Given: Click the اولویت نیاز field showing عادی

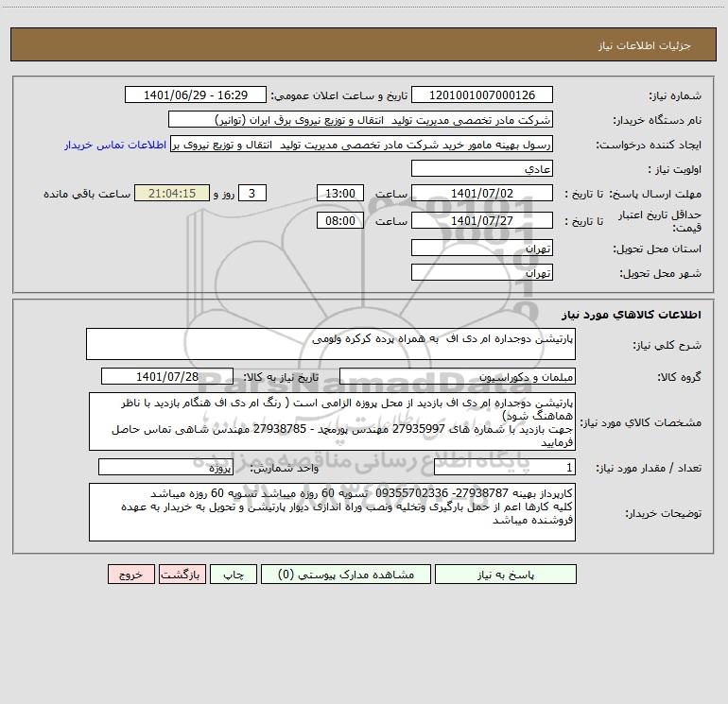Looking at the screenshot, I should coord(482,168).
